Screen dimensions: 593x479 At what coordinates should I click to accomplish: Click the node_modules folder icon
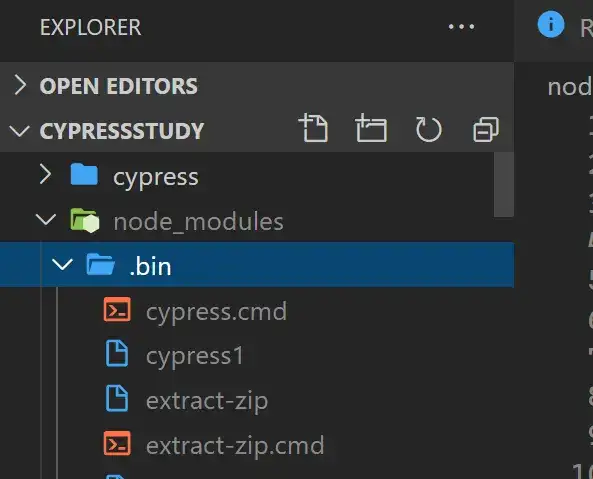(85, 220)
